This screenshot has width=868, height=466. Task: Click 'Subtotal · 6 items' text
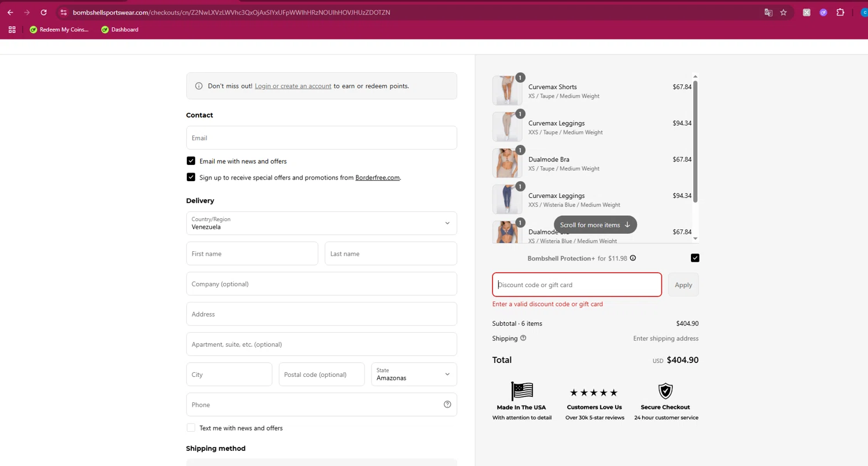coord(517,324)
